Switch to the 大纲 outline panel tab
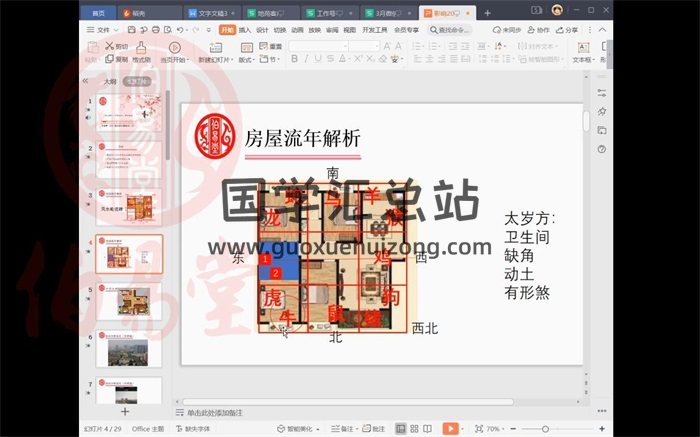The height and width of the screenshot is (437, 700). (x=110, y=81)
